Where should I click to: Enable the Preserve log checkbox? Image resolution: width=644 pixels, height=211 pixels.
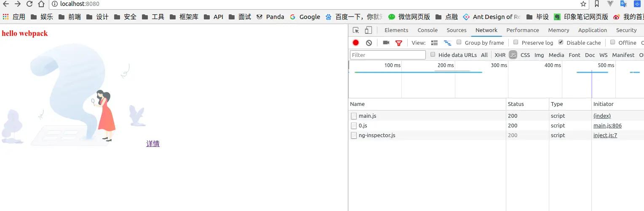(516, 42)
